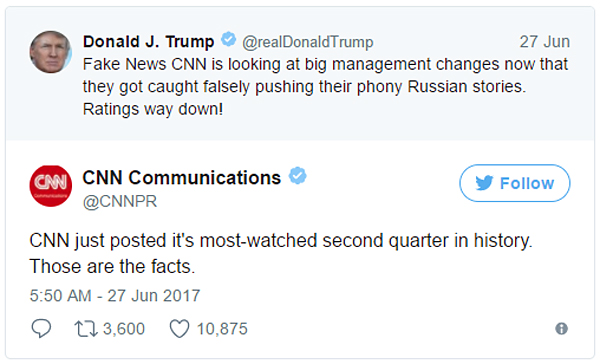
Task: Click the 'Those are the facts' tweet text
Action: tap(112, 266)
